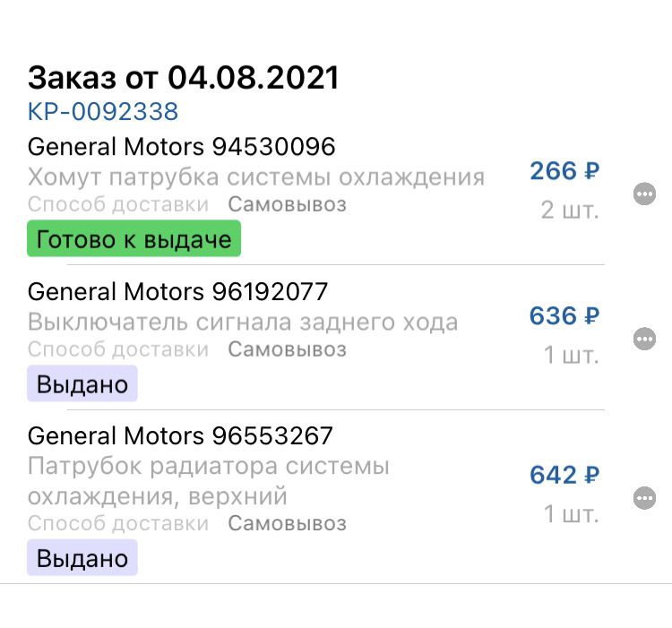Open more options for part 94530096
This screenshot has height=628, width=672.
(644, 194)
